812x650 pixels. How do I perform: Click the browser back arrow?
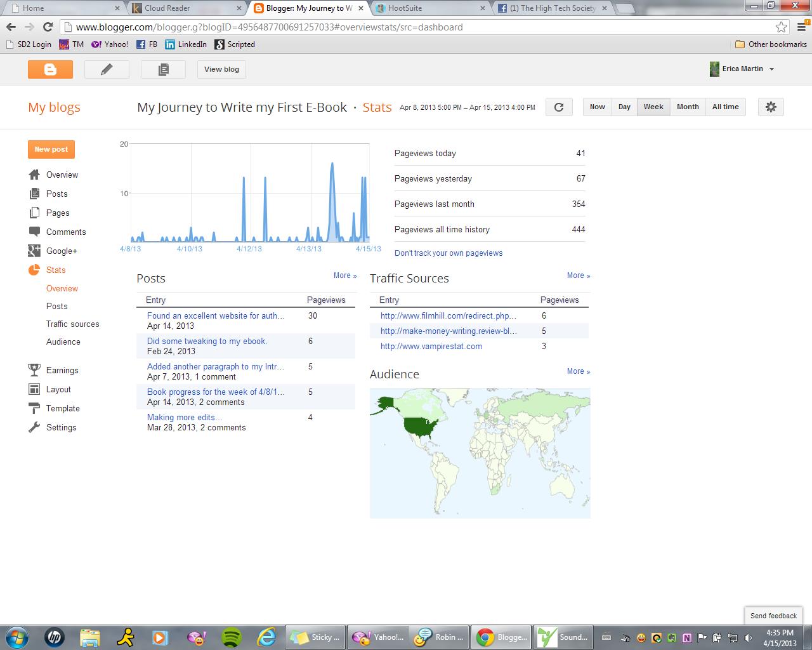[11, 27]
